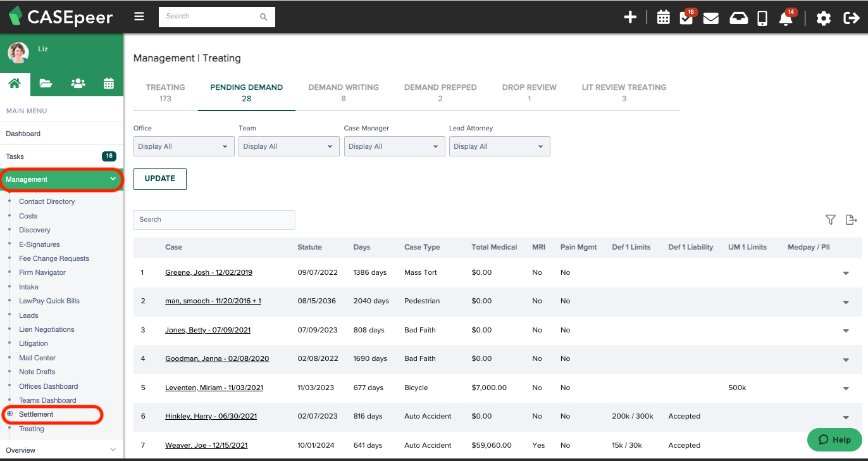Sort by Statute column header
Viewport: 868px width, 461px height.
pyautogui.click(x=309, y=247)
